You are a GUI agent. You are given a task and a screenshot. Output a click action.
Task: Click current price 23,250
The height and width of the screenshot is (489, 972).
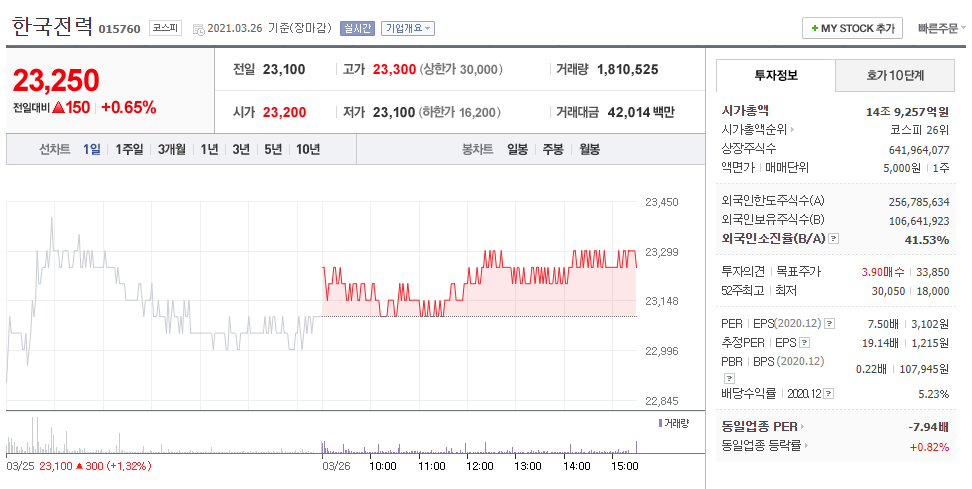[x=56, y=81]
